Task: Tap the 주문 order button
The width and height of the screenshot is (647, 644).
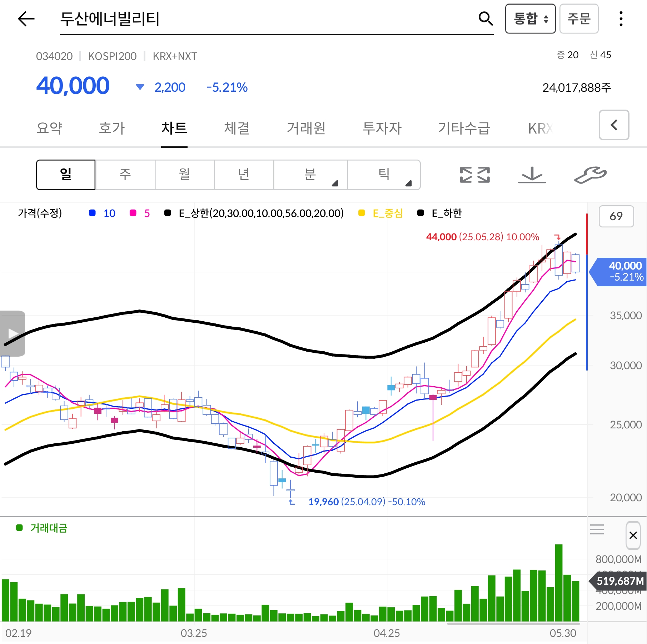Action: (x=579, y=19)
